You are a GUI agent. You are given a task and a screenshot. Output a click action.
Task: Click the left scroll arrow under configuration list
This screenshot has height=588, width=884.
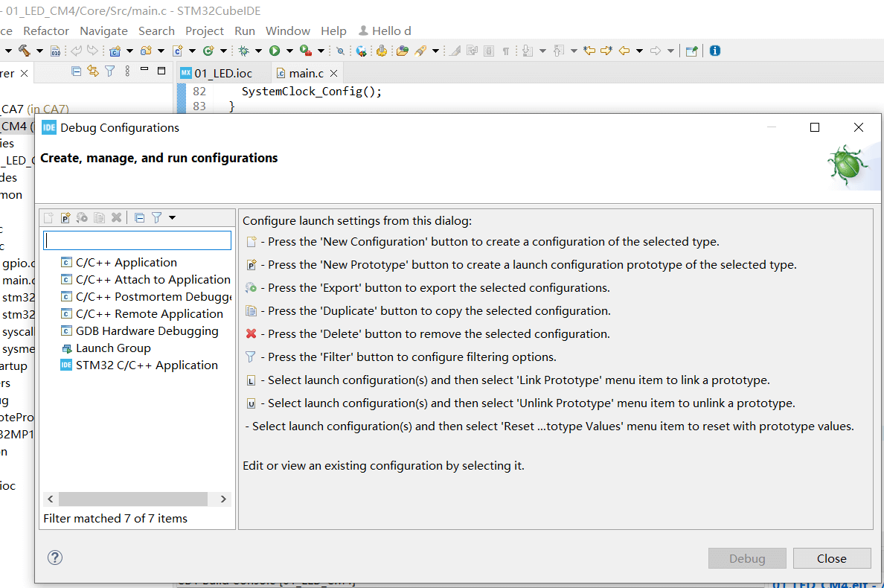pyautogui.click(x=51, y=499)
